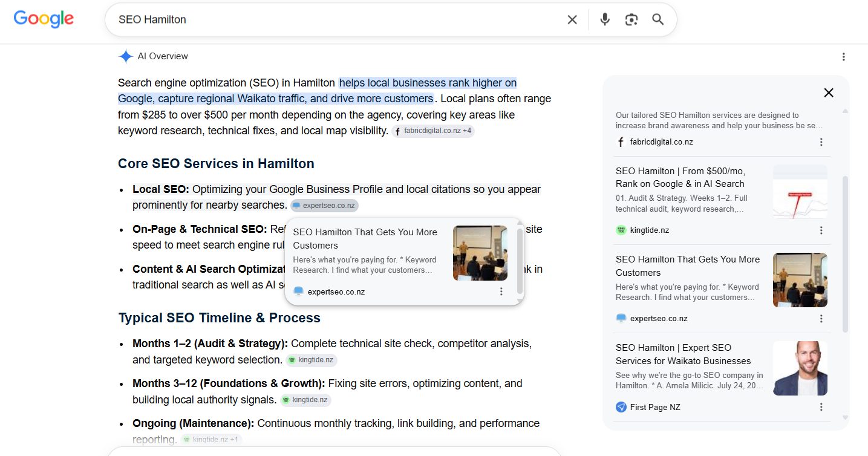Click 'kingtide.nz' source name in side panel
Viewport: 868px width, 456px height.
pos(650,230)
